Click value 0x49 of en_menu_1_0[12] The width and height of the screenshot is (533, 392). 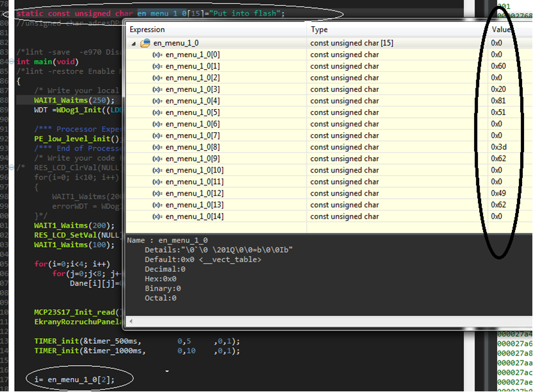pos(498,194)
